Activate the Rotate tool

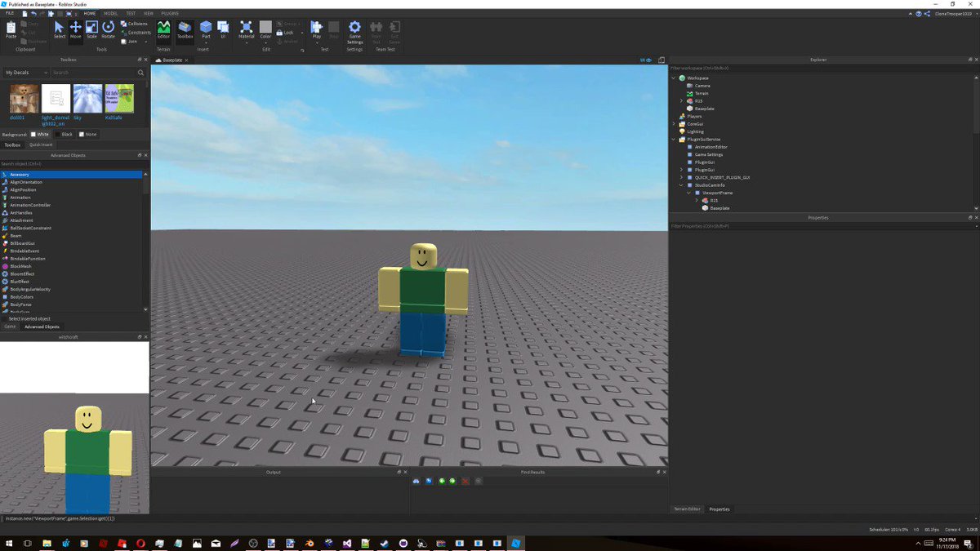pyautogui.click(x=108, y=29)
